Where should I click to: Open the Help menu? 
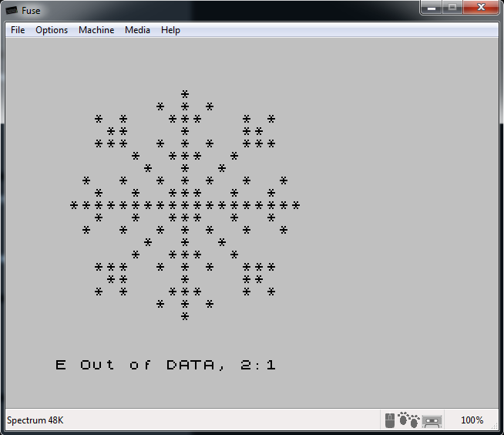coord(170,30)
